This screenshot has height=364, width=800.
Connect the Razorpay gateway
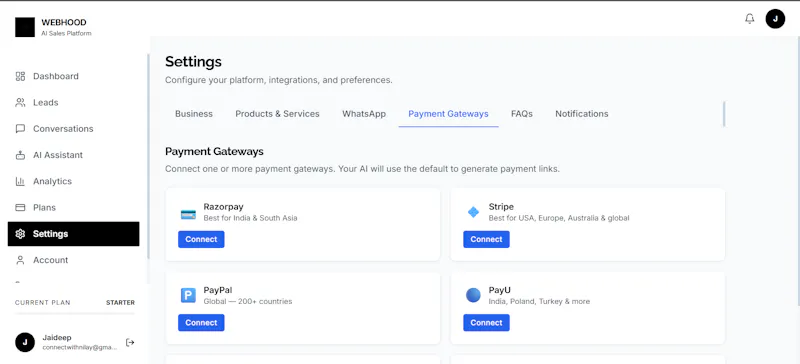coord(201,239)
